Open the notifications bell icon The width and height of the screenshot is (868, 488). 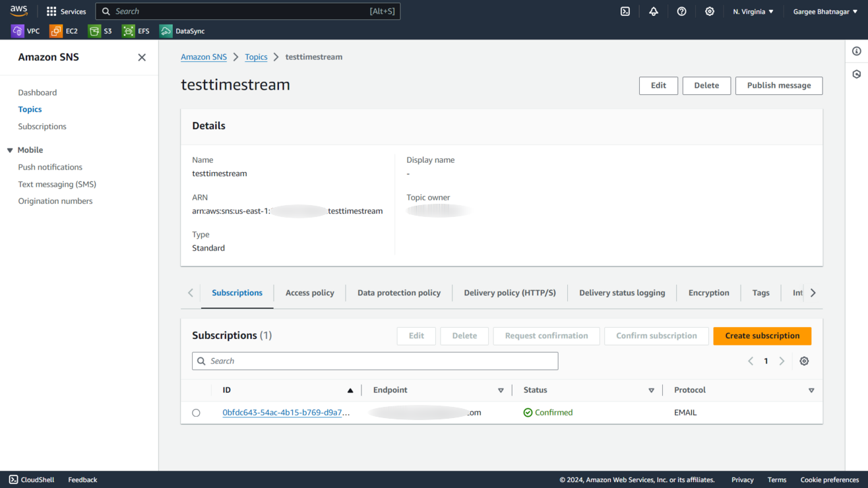click(x=654, y=11)
